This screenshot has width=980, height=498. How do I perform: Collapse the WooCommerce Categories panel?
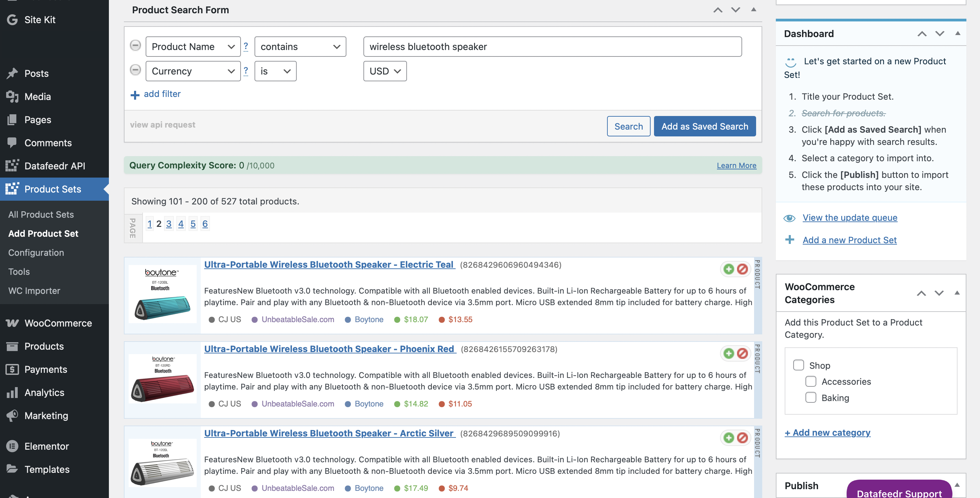(957, 293)
